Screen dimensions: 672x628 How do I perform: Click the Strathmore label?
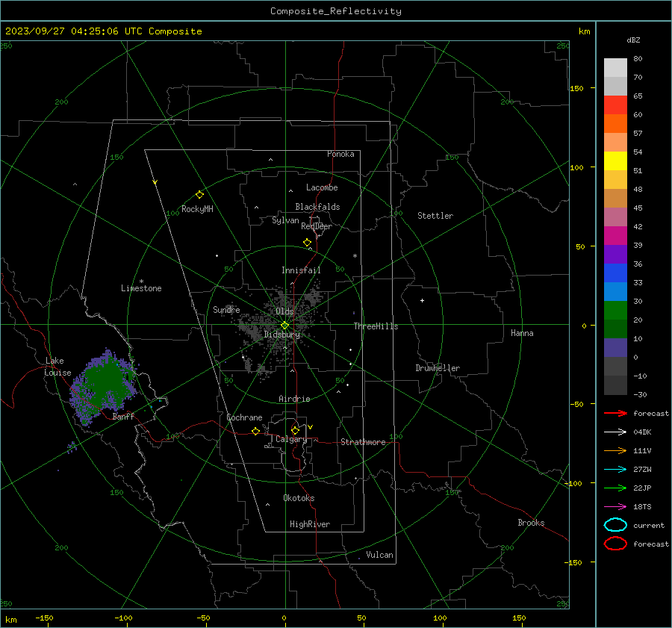tap(363, 442)
